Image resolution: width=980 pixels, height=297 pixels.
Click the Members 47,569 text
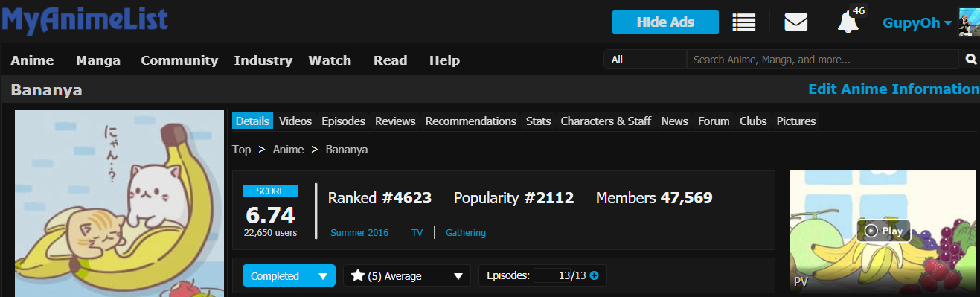click(x=654, y=198)
